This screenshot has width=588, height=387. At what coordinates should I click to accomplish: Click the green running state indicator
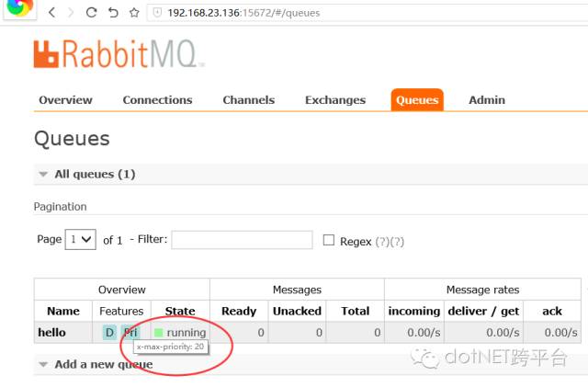point(159,333)
